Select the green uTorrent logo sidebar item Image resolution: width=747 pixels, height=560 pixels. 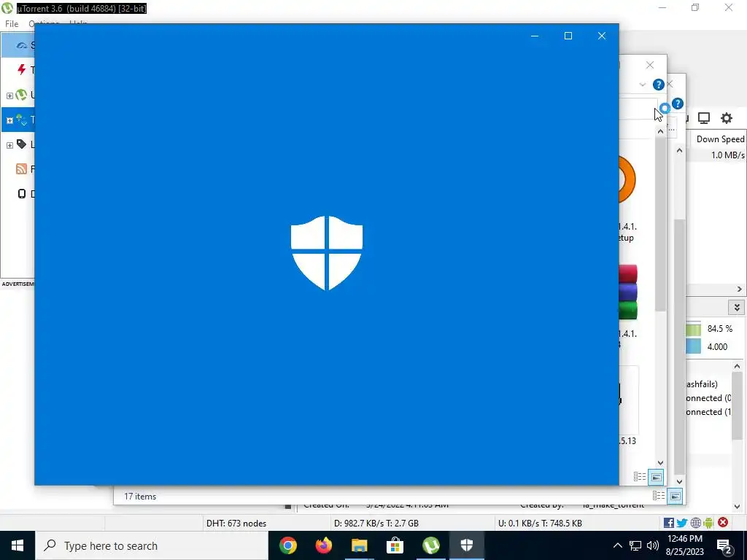21,95
